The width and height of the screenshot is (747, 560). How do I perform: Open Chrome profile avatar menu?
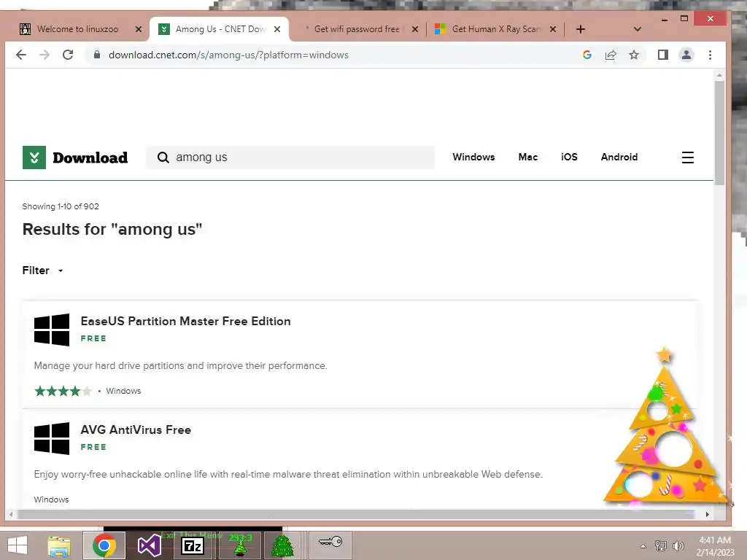tap(686, 55)
